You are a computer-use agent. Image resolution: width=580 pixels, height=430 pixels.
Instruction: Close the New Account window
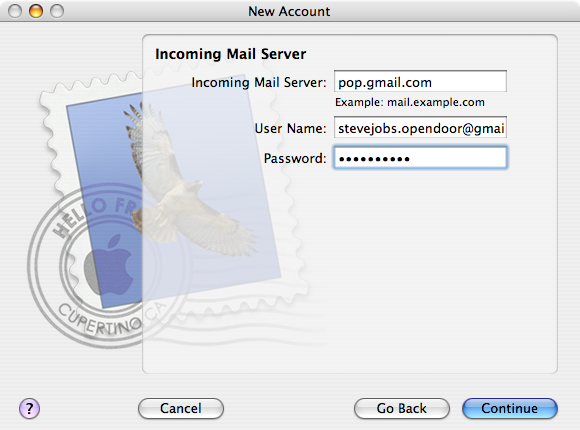(x=15, y=11)
